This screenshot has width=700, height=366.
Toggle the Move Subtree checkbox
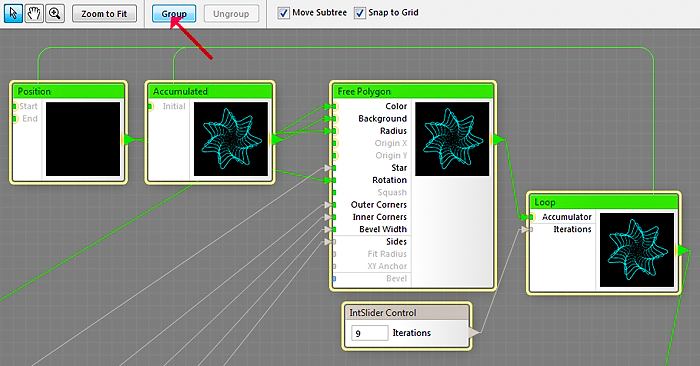[x=283, y=13]
